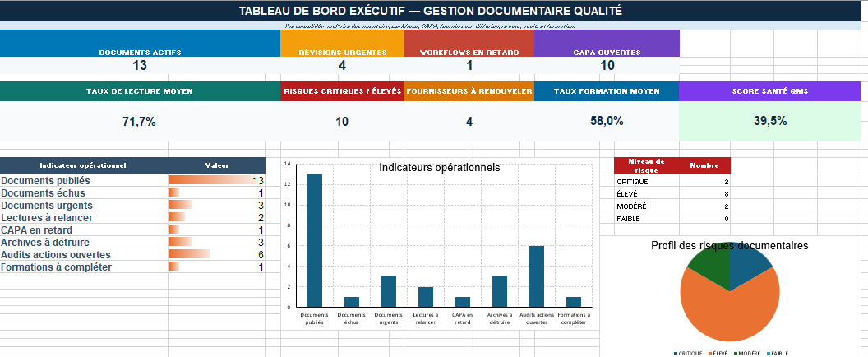Select the Documents Actifs value 13

coord(140,66)
